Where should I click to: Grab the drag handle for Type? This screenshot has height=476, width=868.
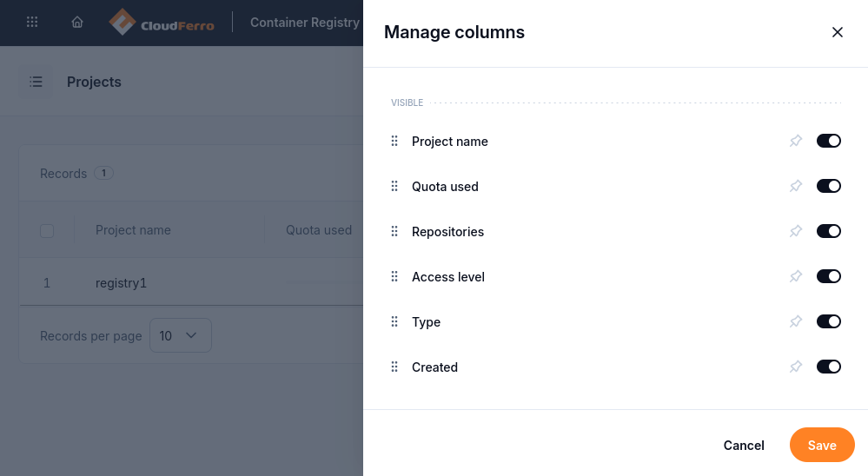click(394, 321)
